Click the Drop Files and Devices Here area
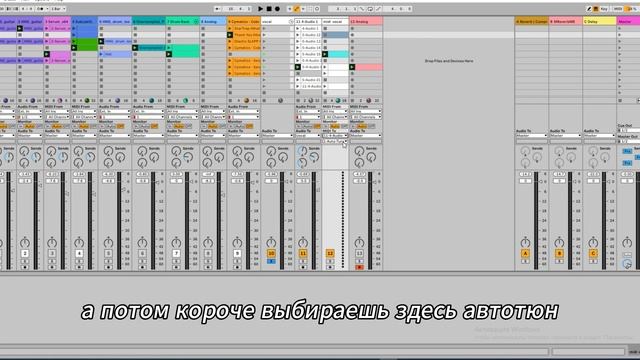 pos(449,61)
